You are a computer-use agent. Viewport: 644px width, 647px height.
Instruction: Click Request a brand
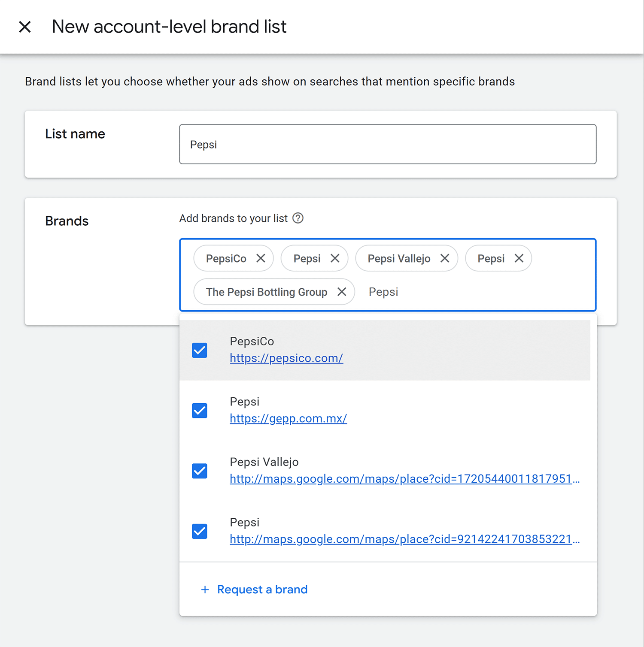tap(262, 590)
